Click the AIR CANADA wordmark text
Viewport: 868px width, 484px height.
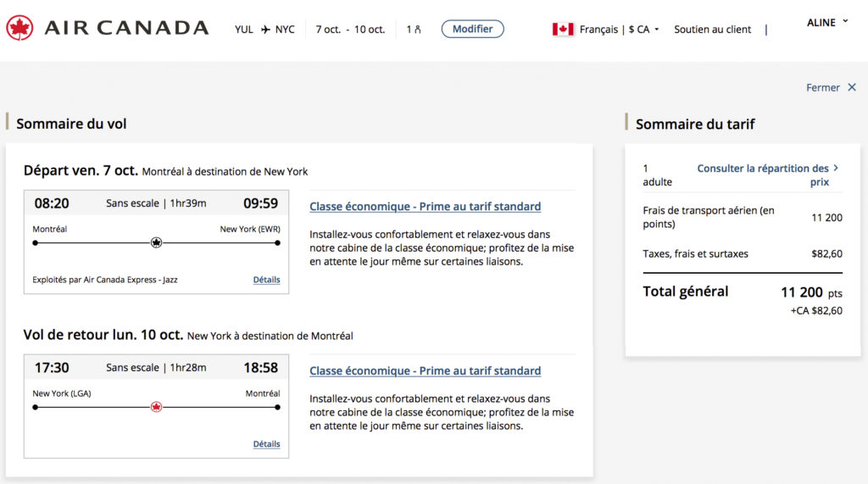click(126, 28)
